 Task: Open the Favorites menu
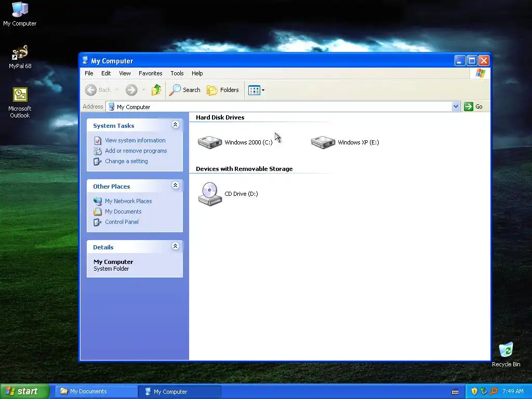tap(150, 73)
